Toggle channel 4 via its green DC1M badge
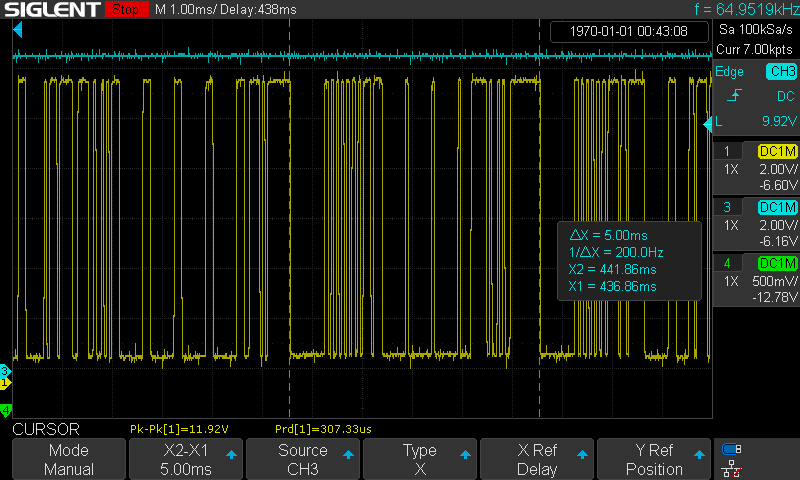Screen dimensions: 800x480 point(776,263)
